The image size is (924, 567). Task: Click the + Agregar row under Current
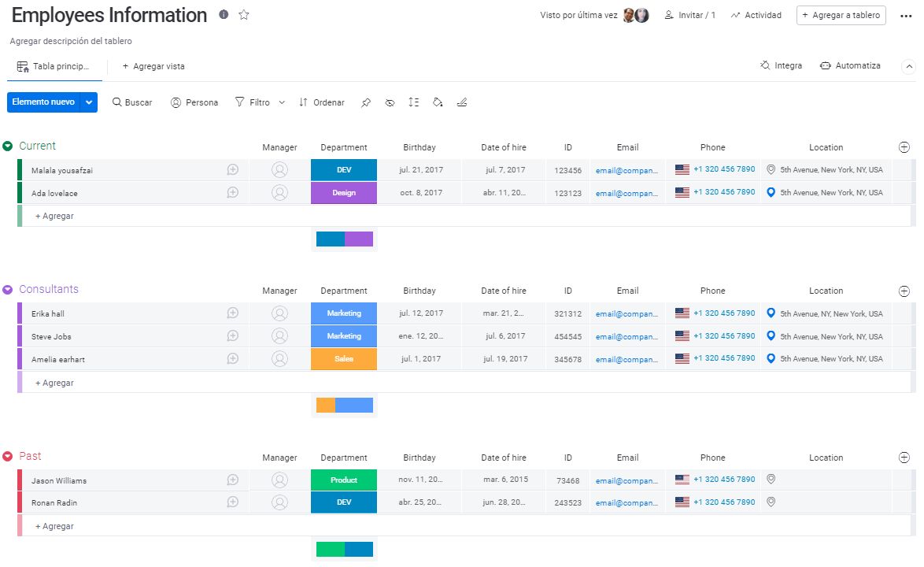coord(54,216)
